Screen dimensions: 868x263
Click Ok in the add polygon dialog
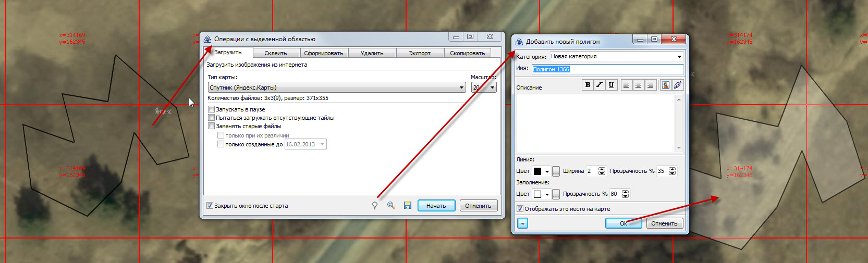[x=624, y=223]
